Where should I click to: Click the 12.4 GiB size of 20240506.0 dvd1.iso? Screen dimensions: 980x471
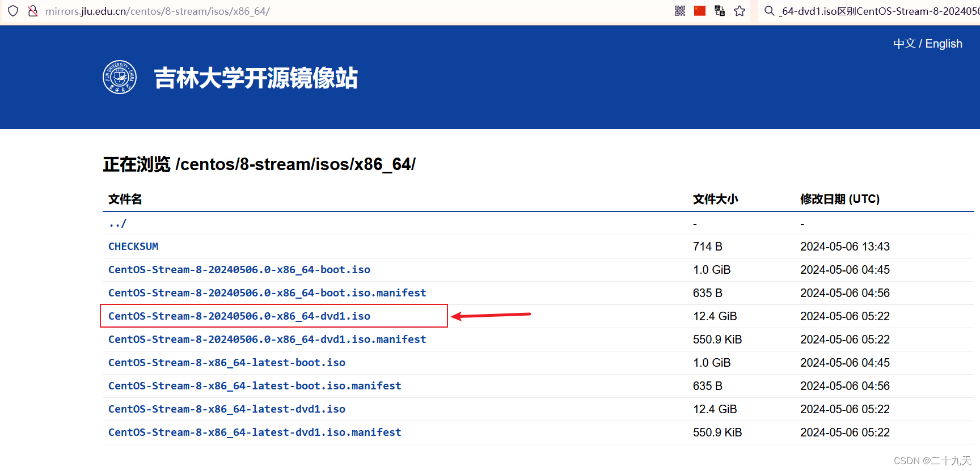click(x=715, y=316)
